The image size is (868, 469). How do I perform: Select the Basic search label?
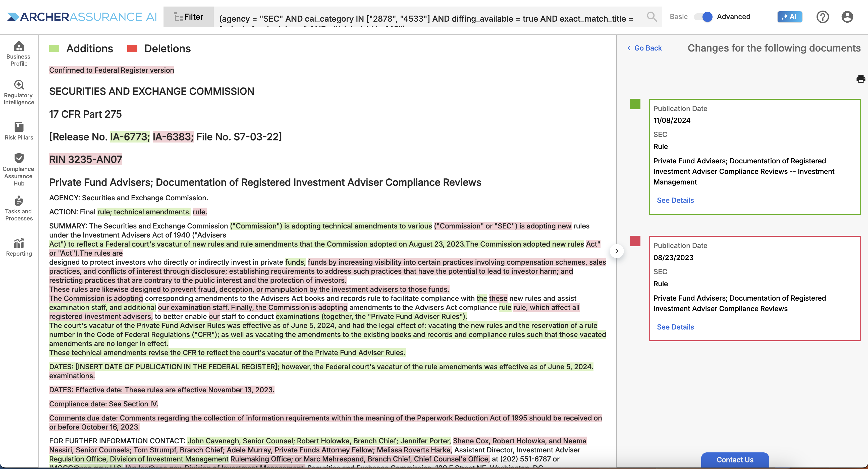(679, 17)
